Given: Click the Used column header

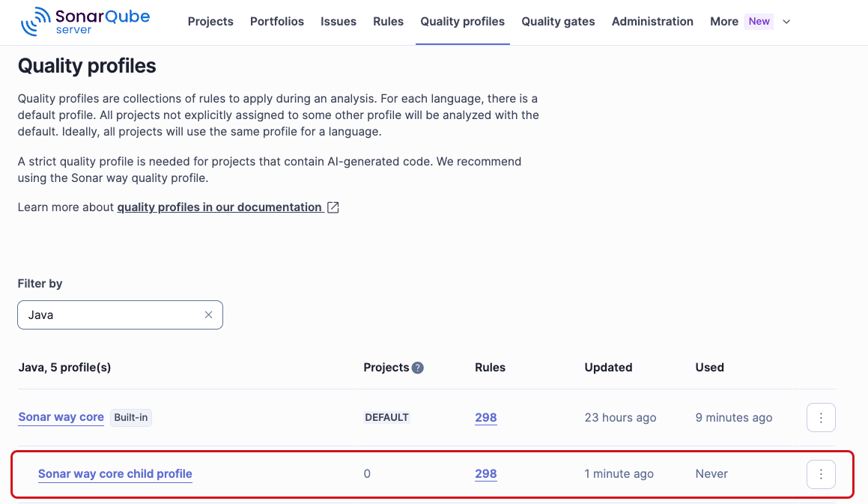Looking at the screenshot, I should pyautogui.click(x=710, y=368).
